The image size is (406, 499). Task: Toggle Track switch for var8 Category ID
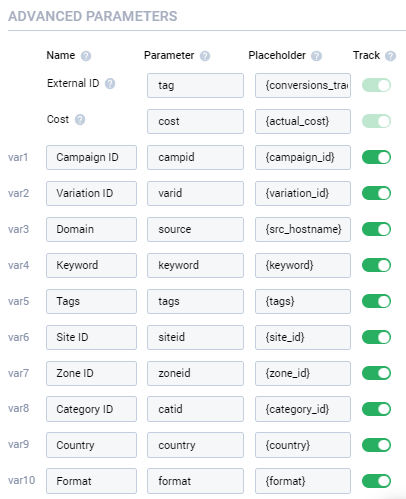pos(376,409)
